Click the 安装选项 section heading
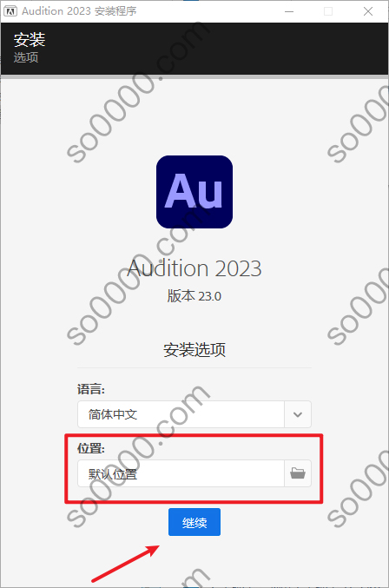The height and width of the screenshot is (588, 389). click(x=194, y=349)
